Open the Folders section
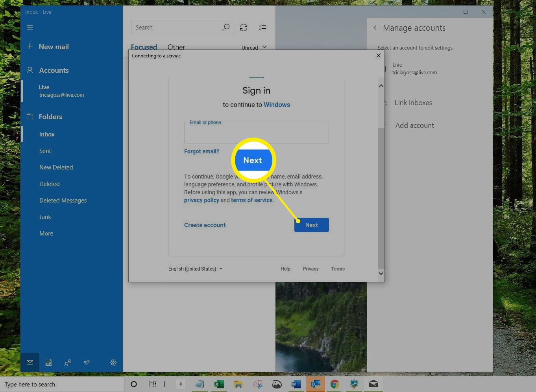The width and height of the screenshot is (536, 392). 44,117
